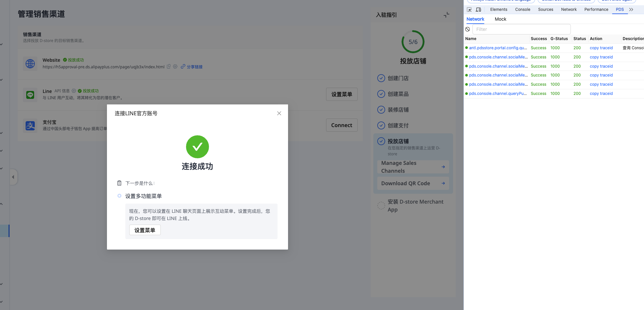Toggle the device toolbar icon in DevTools

click(x=478, y=10)
